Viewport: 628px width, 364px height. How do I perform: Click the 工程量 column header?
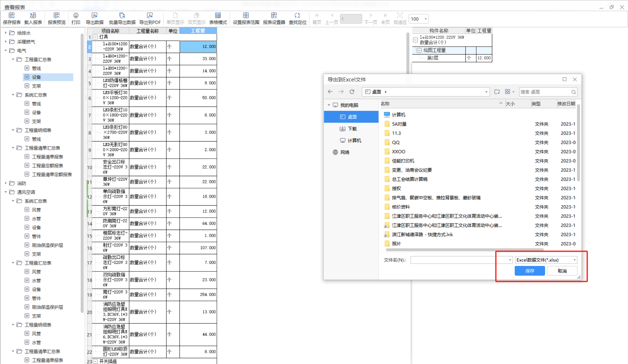tap(198, 31)
